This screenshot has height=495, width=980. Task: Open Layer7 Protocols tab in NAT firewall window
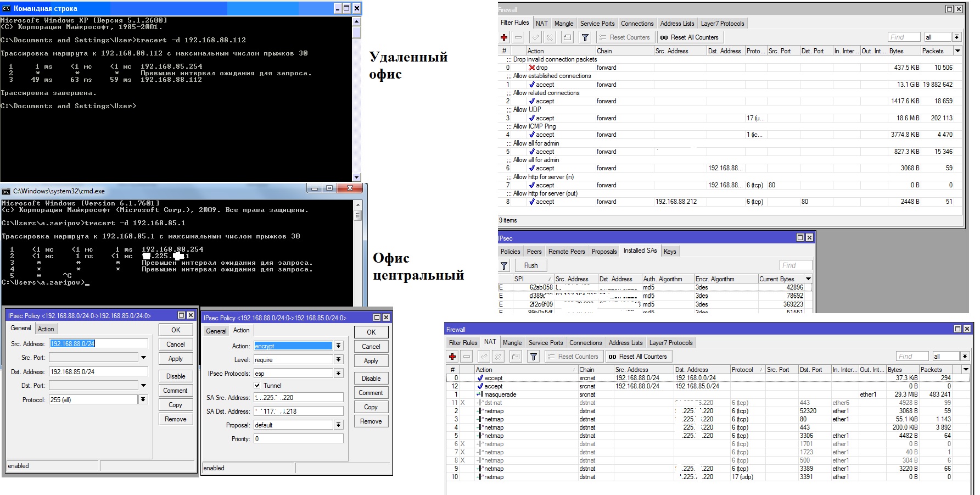(x=670, y=342)
